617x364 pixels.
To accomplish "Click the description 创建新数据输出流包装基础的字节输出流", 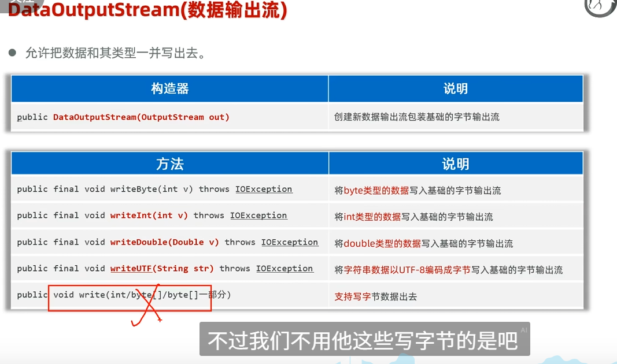I will (417, 117).
